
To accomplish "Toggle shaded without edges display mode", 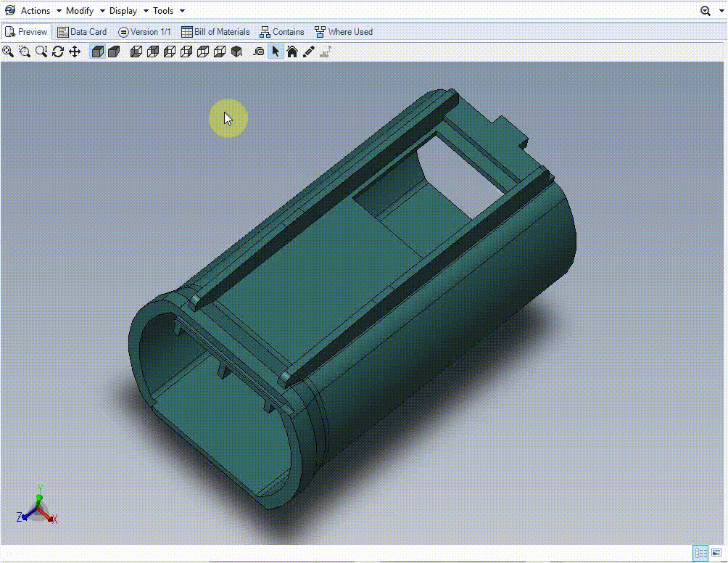I will pos(113,52).
